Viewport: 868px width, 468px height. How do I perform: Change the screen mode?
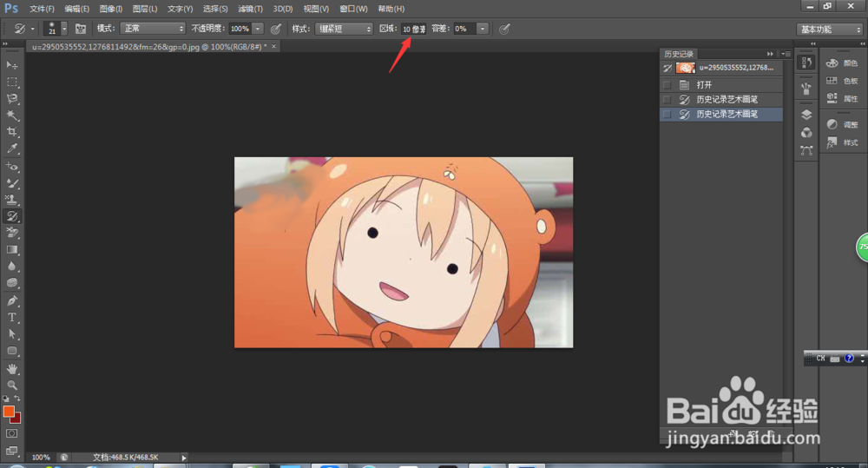11,451
